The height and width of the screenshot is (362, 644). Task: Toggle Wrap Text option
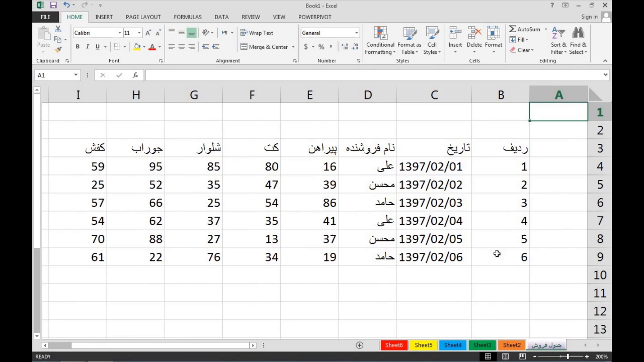click(257, 33)
